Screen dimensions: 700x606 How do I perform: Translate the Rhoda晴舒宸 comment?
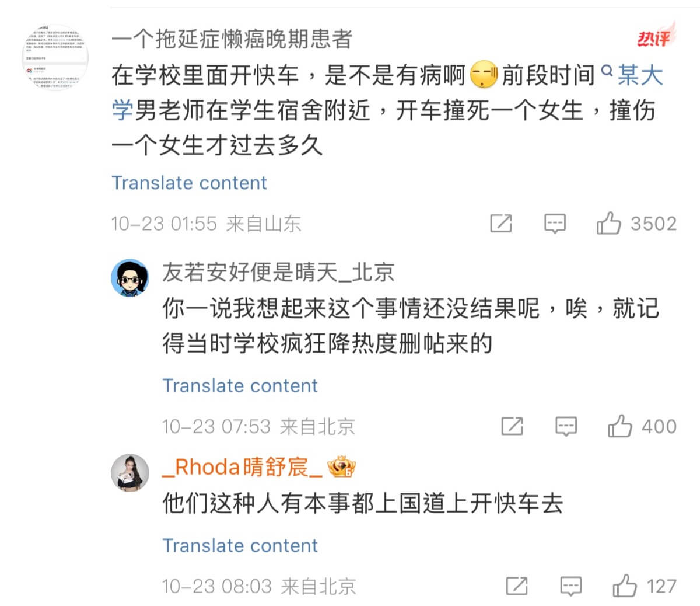pyautogui.click(x=240, y=545)
